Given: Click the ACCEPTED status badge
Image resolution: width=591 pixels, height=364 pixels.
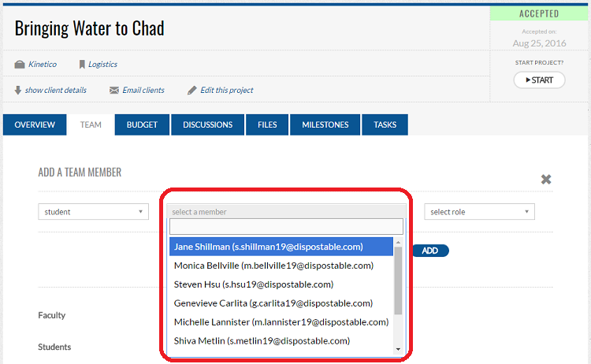Looking at the screenshot, I should 539,14.
